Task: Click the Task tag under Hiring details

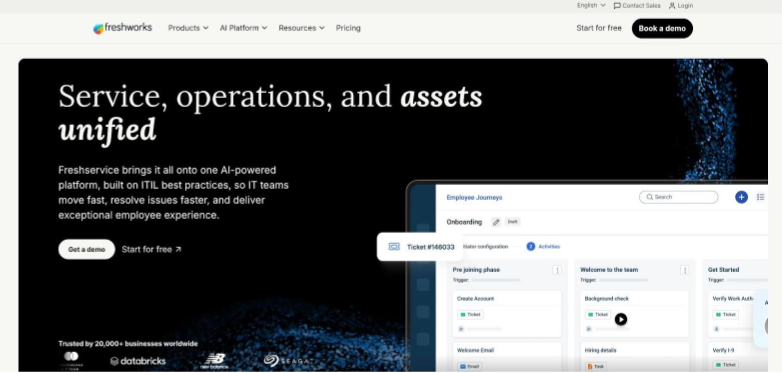Action: click(596, 367)
